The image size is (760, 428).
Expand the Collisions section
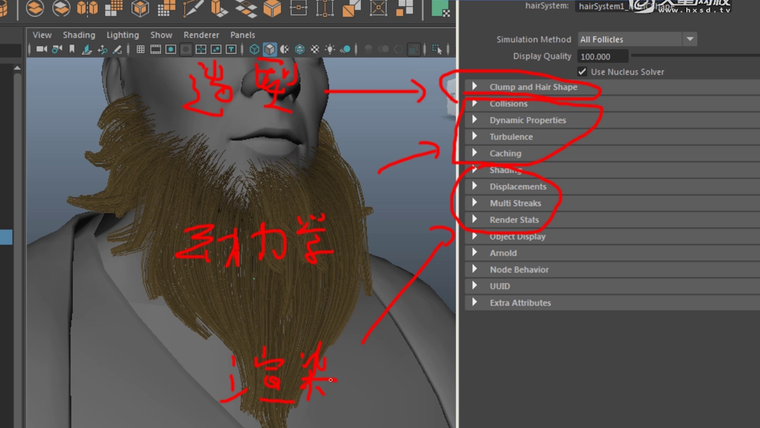point(475,104)
